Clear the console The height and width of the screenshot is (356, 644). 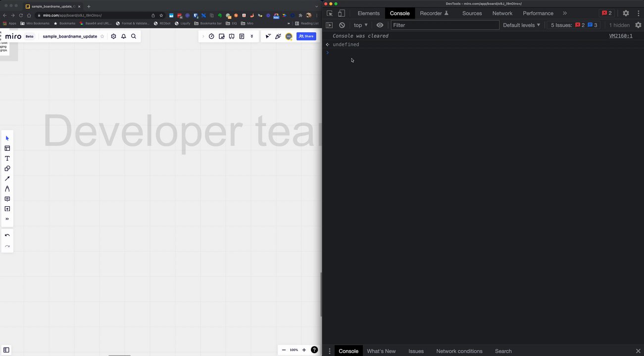[342, 25]
